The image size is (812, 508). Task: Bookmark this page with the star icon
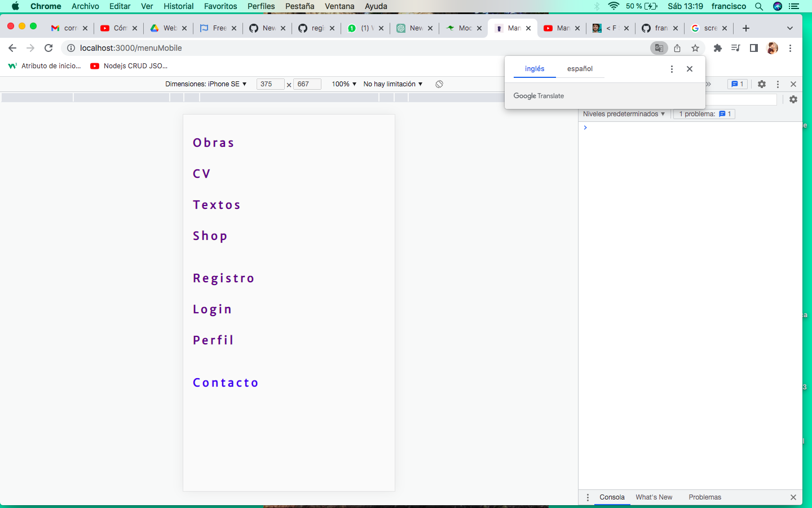coord(695,48)
